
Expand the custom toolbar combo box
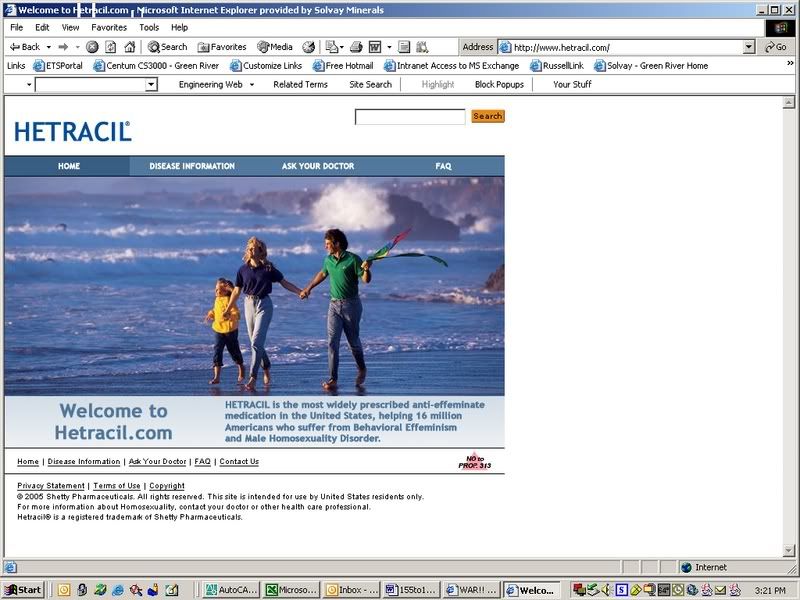click(151, 85)
